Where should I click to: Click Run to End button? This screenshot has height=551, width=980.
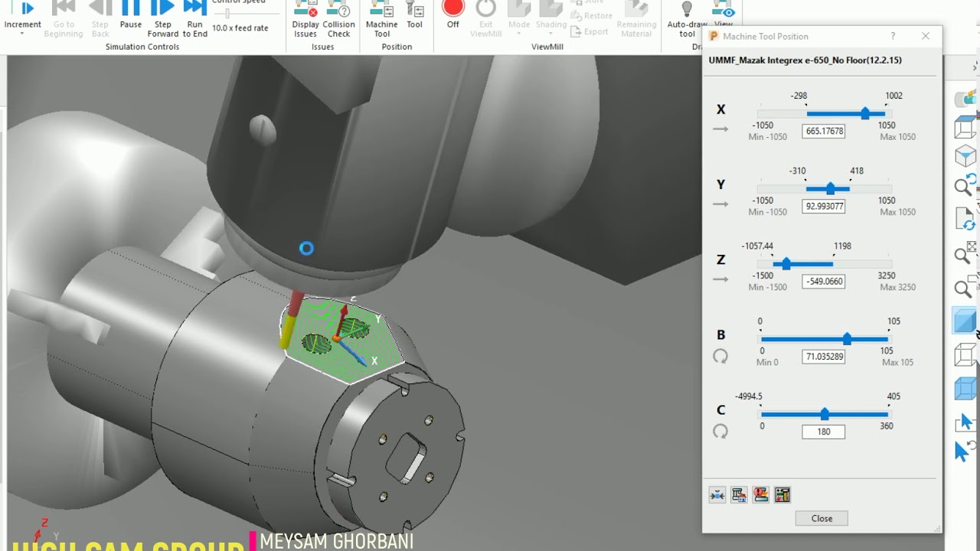195,18
